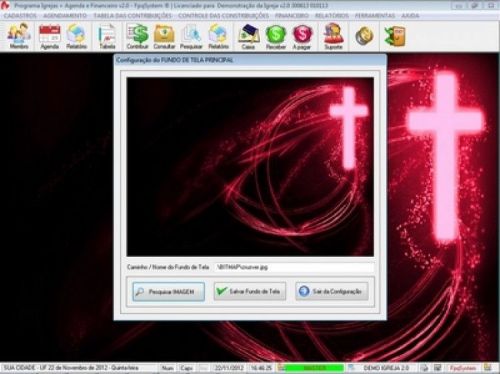This screenshot has width=500, height=374.
Task: Click the icon left of DEMO IGREJA text
Action: (352, 368)
